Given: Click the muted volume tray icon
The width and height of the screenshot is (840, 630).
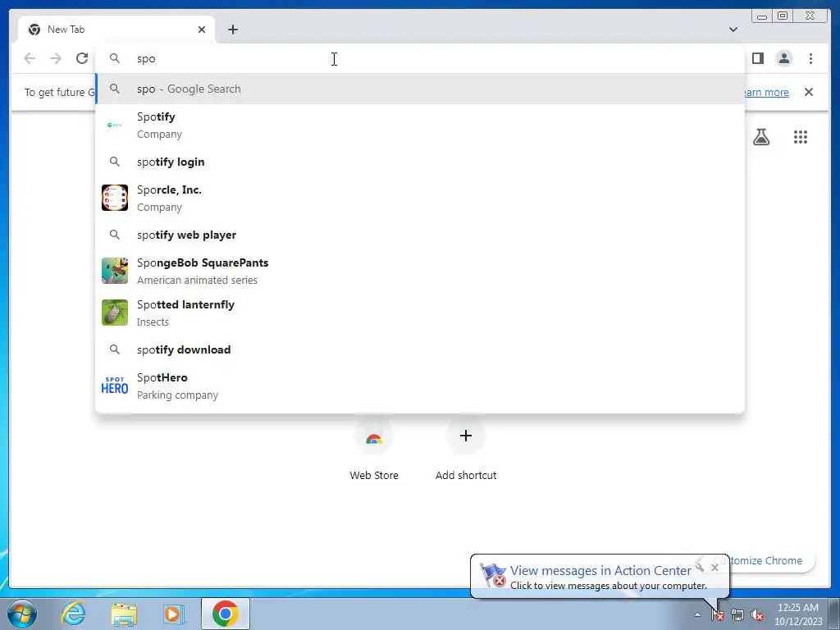Looking at the screenshot, I should (x=757, y=615).
